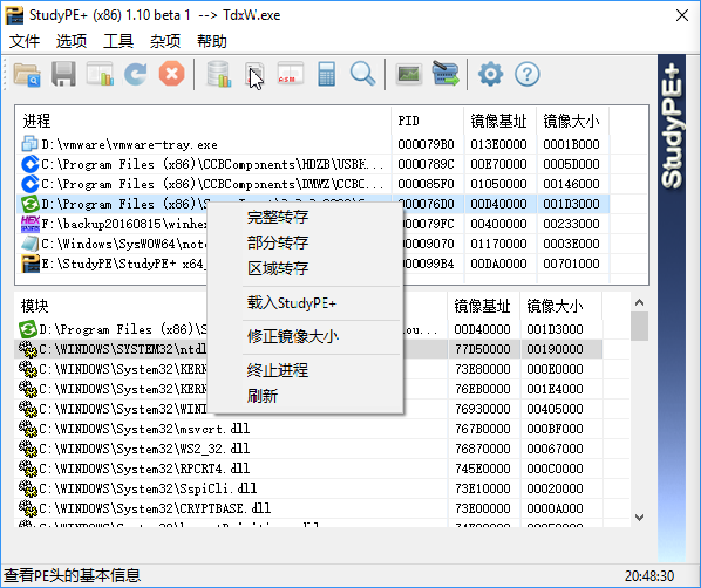Click the module list scrollbar thumb
The image size is (701, 588).
pyautogui.click(x=639, y=326)
